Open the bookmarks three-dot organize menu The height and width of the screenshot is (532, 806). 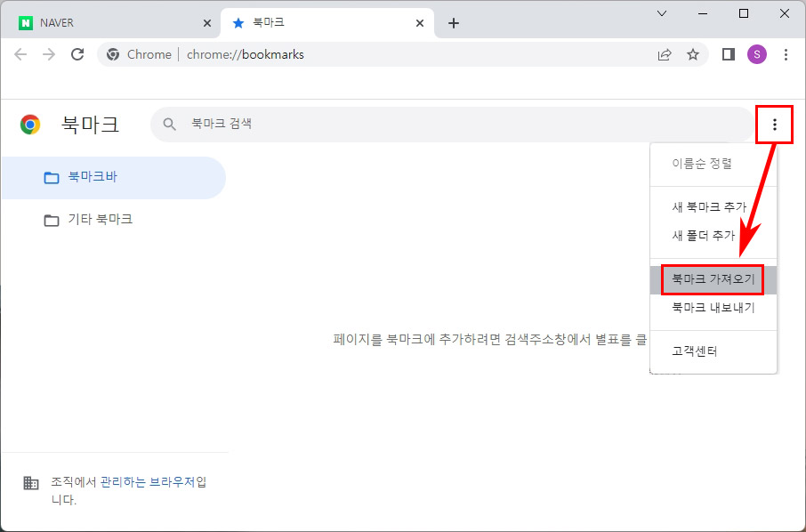pyautogui.click(x=774, y=125)
